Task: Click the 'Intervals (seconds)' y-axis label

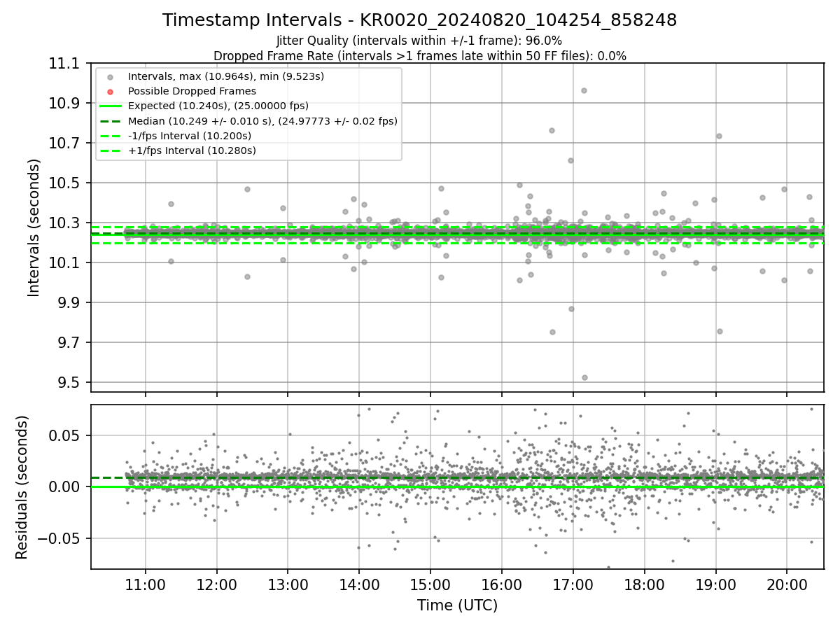Action: [x=34, y=227]
